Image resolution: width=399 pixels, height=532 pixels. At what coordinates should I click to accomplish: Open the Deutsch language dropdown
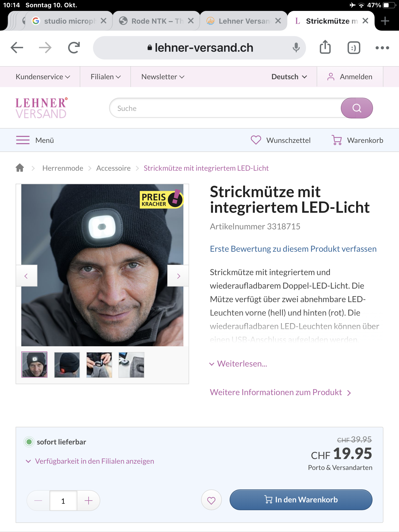click(x=289, y=77)
